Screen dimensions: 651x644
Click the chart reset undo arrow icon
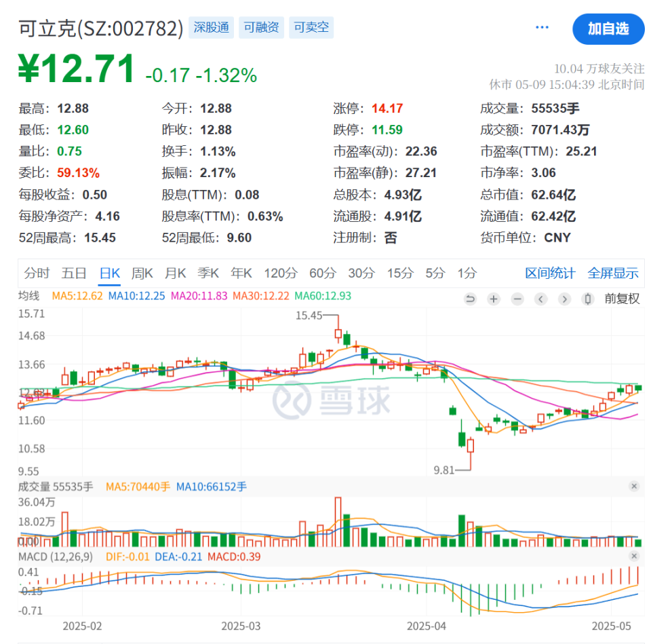click(470, 299)
